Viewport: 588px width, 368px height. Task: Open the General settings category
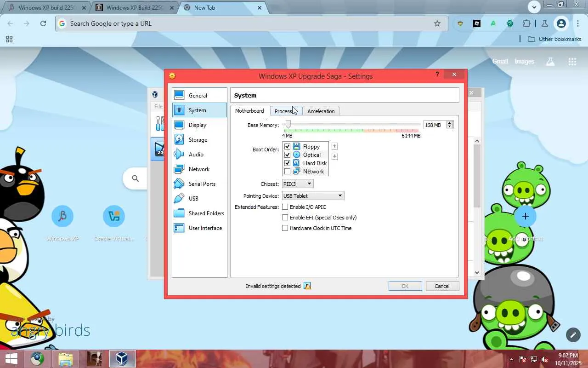[199, 96]
